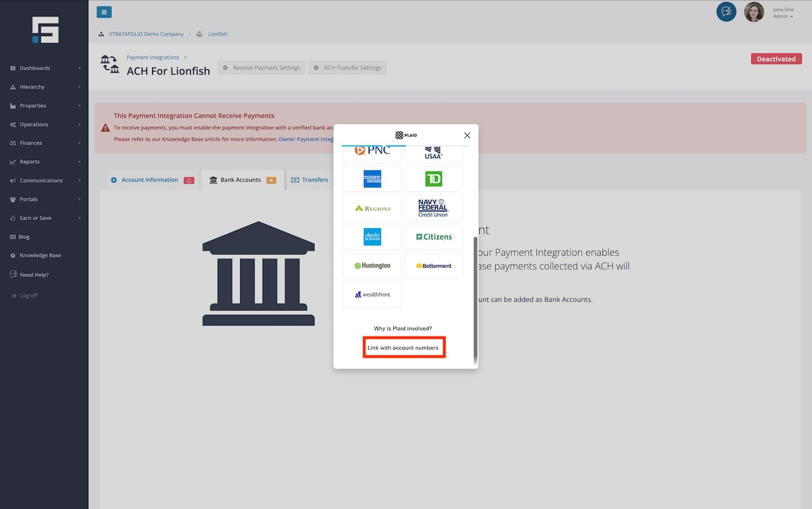Expand the Finances sidebar section

(31, 143)
